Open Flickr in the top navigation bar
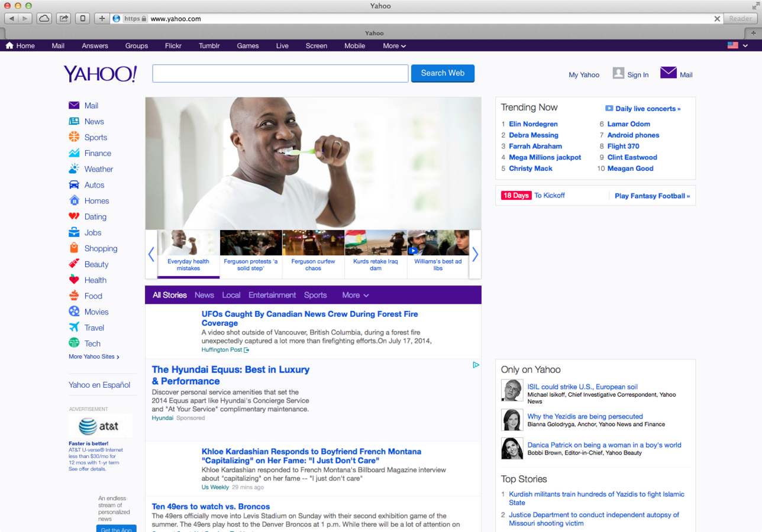Image resolution: width=762 pixels, height=532 pixels. point(173,46)
